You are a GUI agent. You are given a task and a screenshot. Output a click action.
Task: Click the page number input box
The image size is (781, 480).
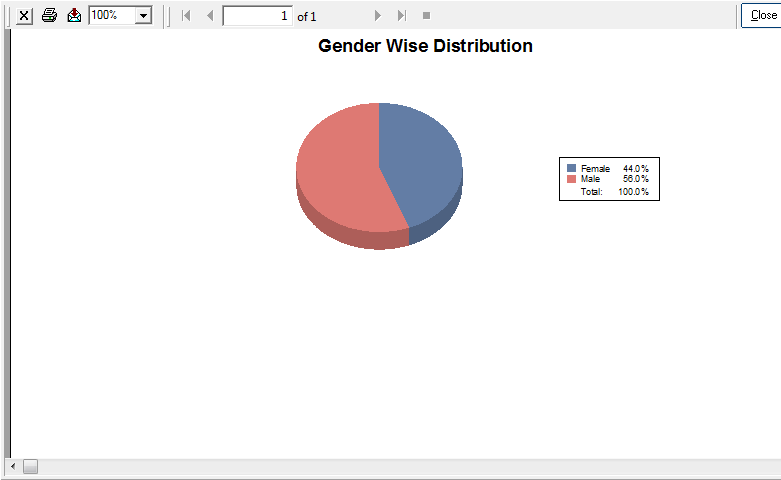coord(257,16)
